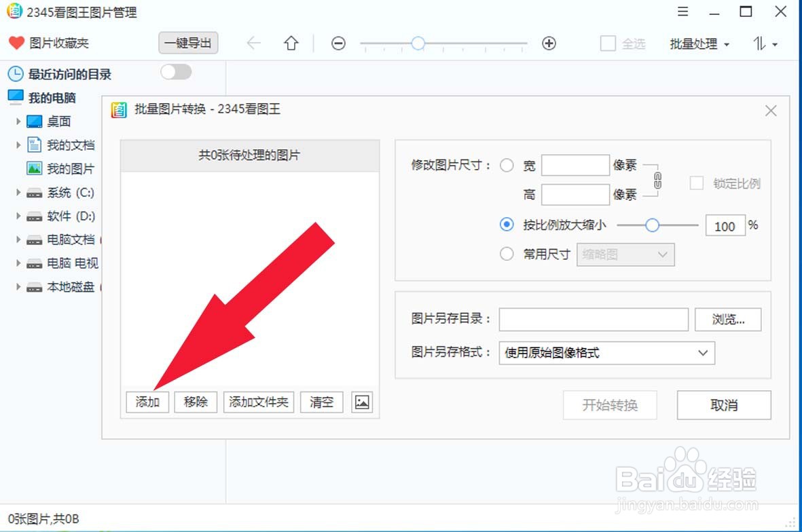Click the 取消 cancel button
The width and height of the screenshot is (802, 532).
point(724,405)
